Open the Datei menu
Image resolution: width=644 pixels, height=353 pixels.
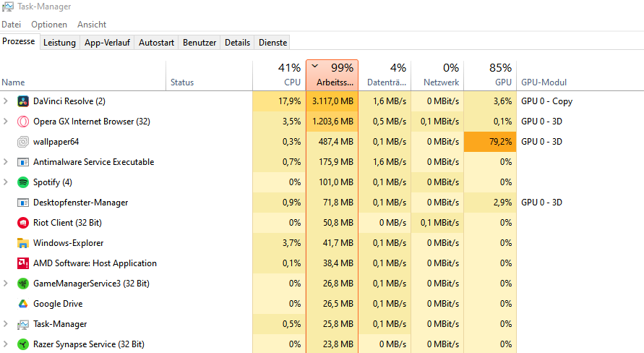pyautogui.click(x=11, y=25)
